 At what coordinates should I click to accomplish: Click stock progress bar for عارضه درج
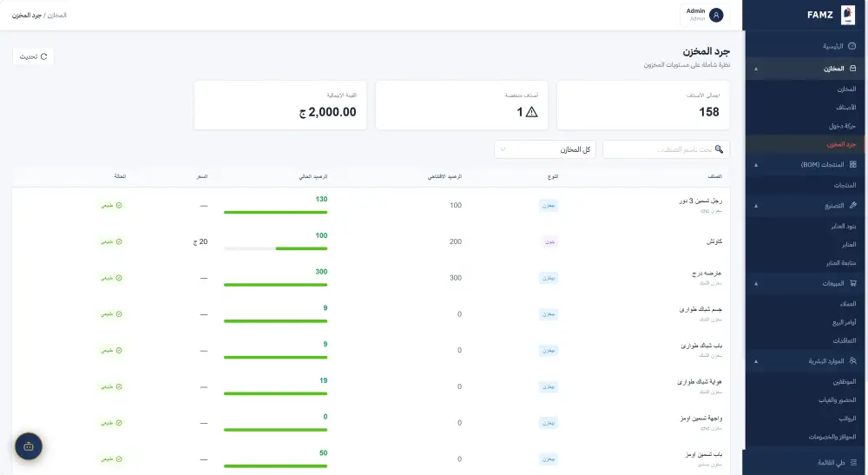pos(276,285)
